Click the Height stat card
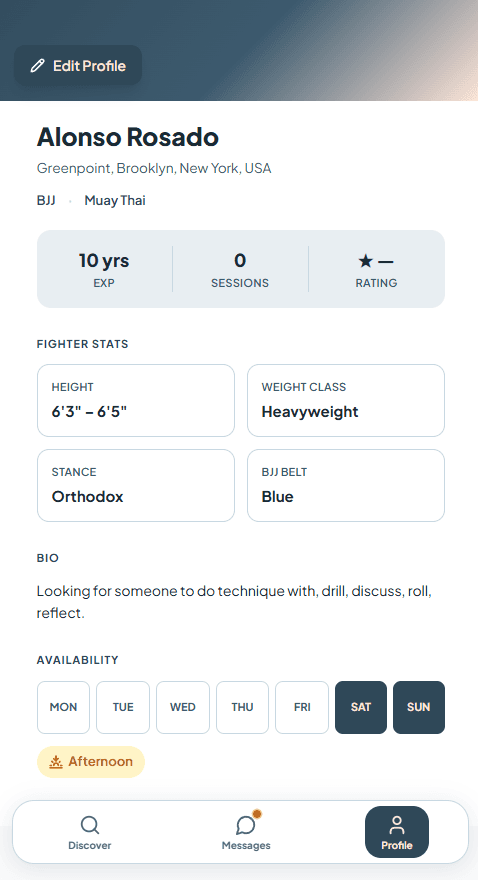The width and height of the screenshot is (478, 880). (136, 400)
